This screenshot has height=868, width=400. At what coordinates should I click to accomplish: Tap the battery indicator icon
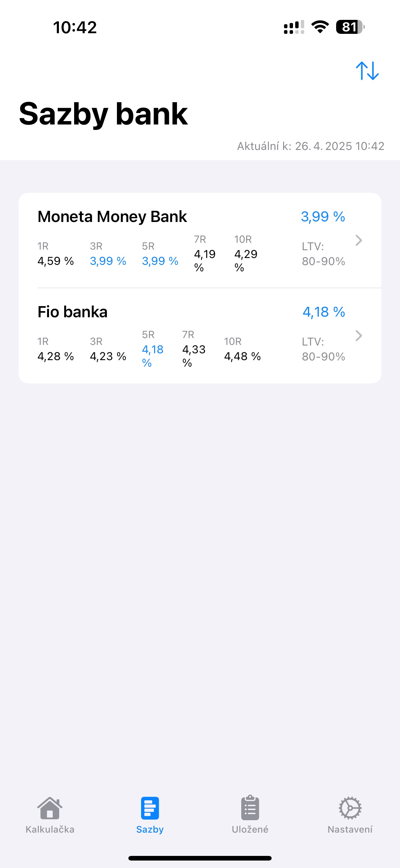[350, 27]
